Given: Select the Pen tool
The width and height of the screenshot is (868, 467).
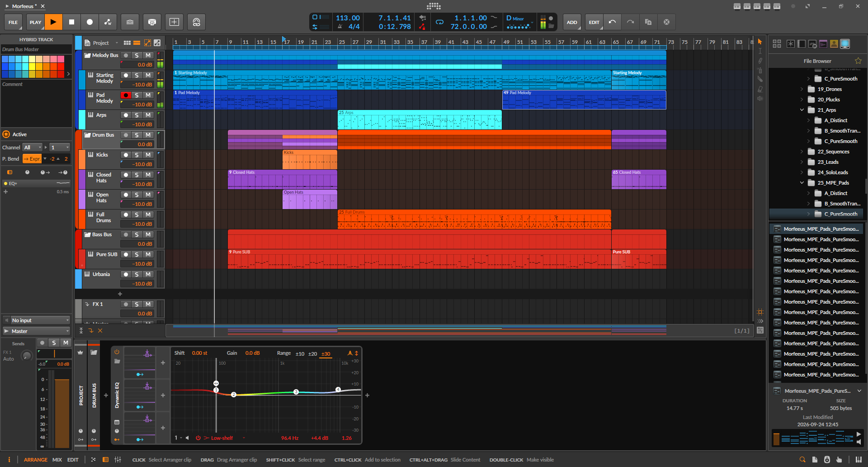Looking at the screenshot, I should coord(760,61).
